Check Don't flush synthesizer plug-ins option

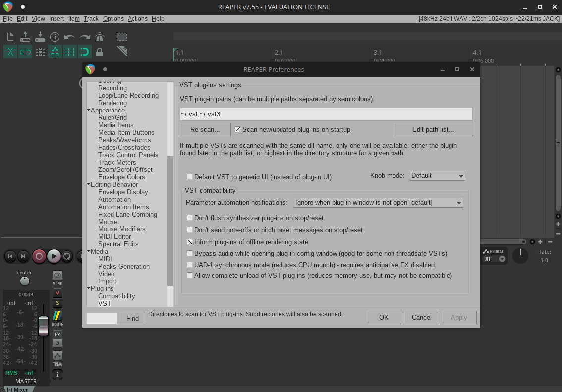190,218
